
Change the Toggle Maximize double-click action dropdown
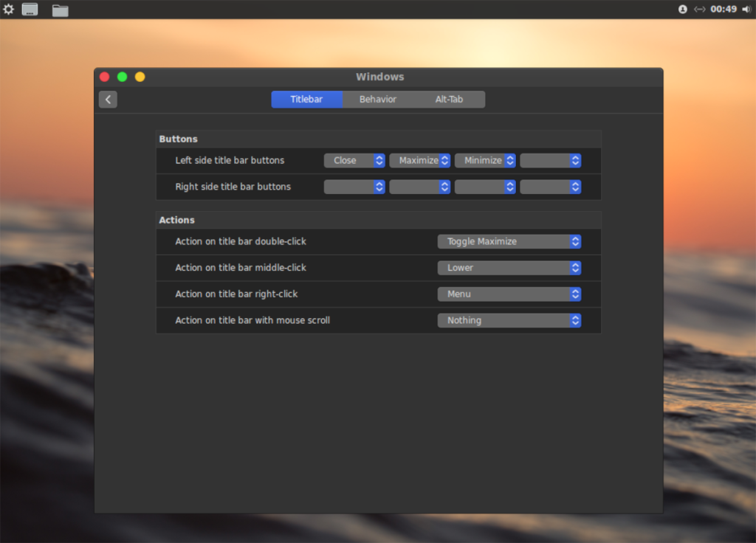[509, 241]
